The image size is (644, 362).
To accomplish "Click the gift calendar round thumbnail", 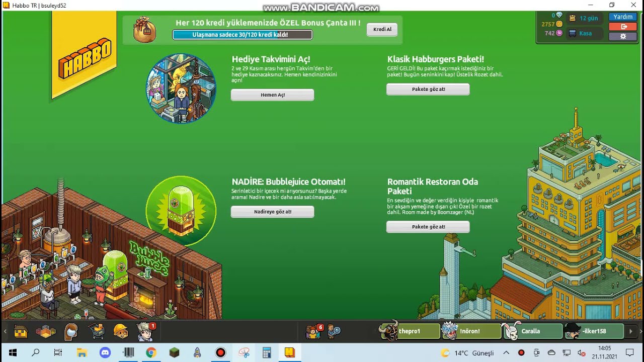I will point(181,88).
